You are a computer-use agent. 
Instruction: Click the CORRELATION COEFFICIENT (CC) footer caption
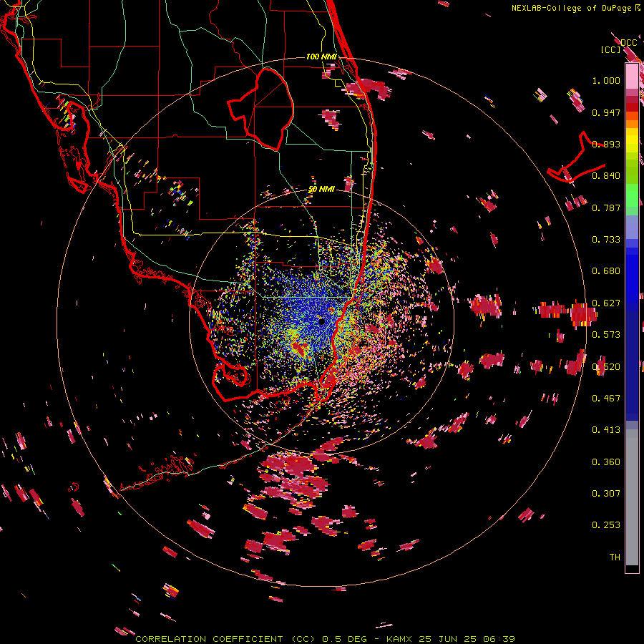coord(225,639)
